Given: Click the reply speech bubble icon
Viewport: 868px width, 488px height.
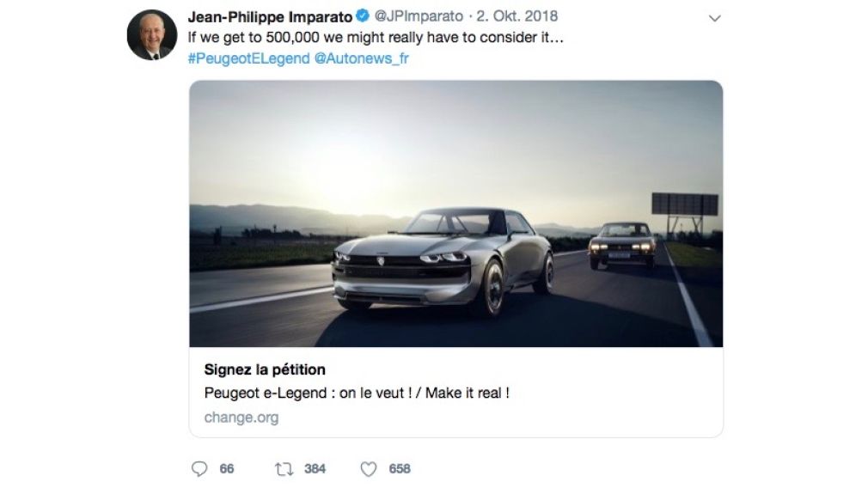Looking at the screenshot, I should tap(200, 469).
